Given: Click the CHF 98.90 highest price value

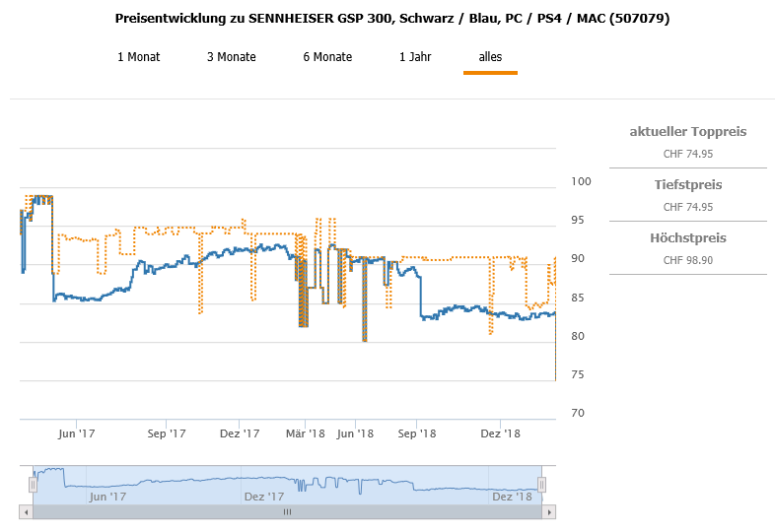Looking at the screenshot, I should point(688,260).
